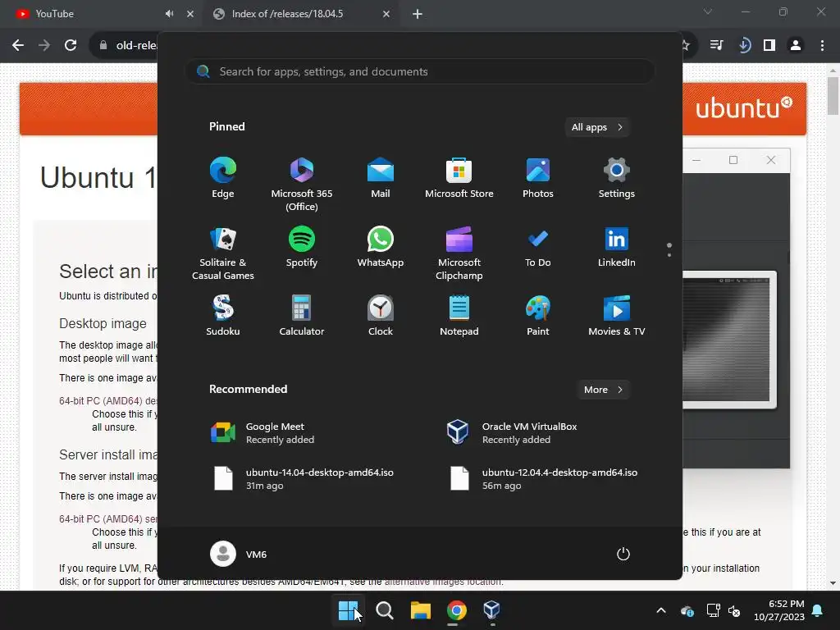The width and height of the screenshot is (840, 630).
Task: Launch Microsoft 365 (Office)
Action: (302, 185)
